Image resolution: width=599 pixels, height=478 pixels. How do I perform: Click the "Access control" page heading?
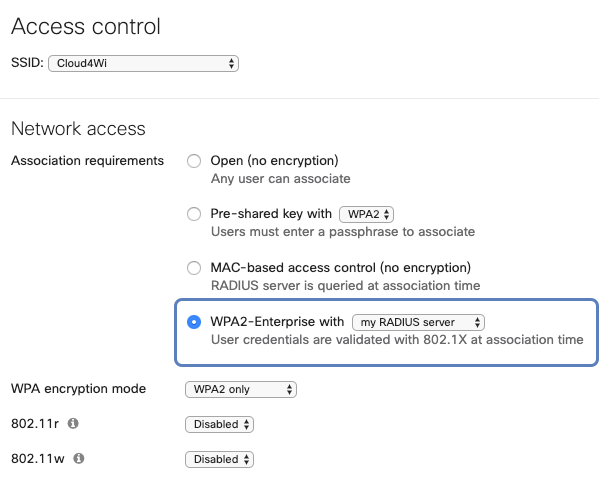click(86, 26)
